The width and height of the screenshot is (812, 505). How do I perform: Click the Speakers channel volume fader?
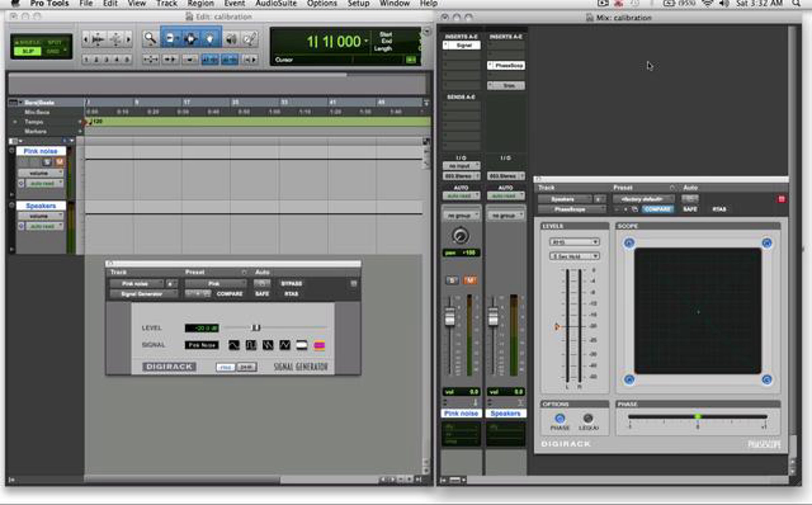click(493, 317)
